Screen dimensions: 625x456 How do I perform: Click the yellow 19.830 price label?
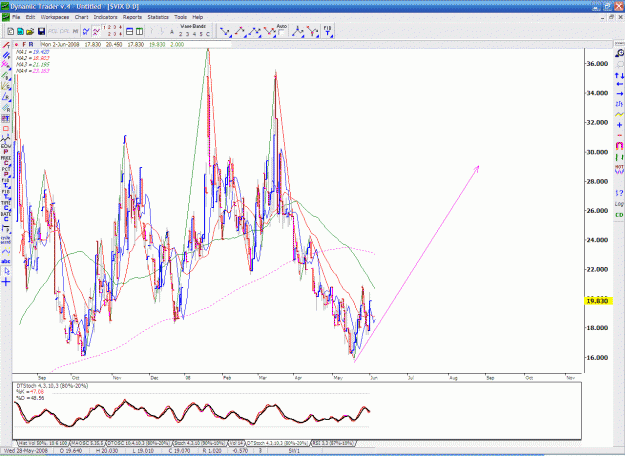click(598, 301)
